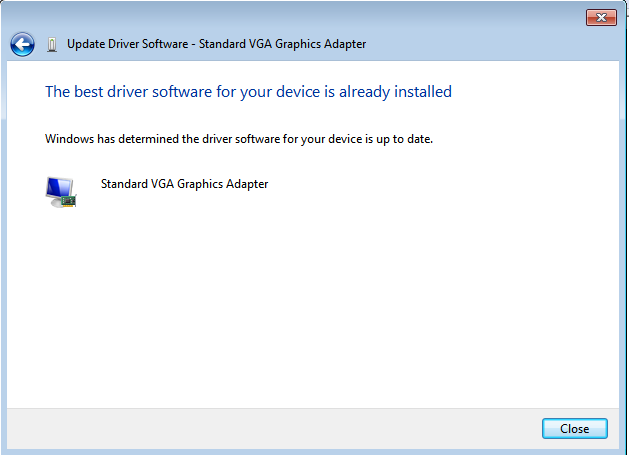Select the 'Standard VGA Graphics Adapter' device label
This screenshot has width=629, height=455.
pos(184,184)
